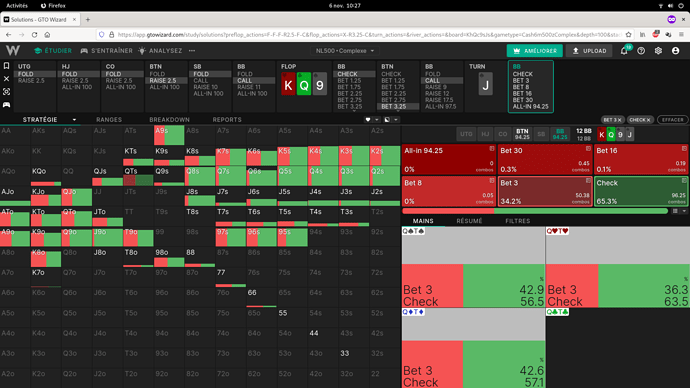The width and height of the screenshot is (690, 388).
Task: Open the settings gear icon
Action: [x=658, y=51]
